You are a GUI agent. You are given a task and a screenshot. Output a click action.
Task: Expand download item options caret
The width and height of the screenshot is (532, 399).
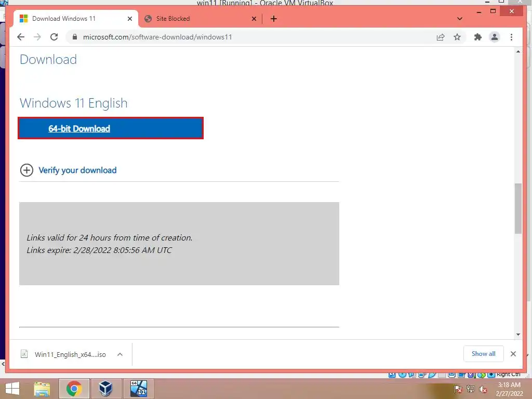click(120, 354)
